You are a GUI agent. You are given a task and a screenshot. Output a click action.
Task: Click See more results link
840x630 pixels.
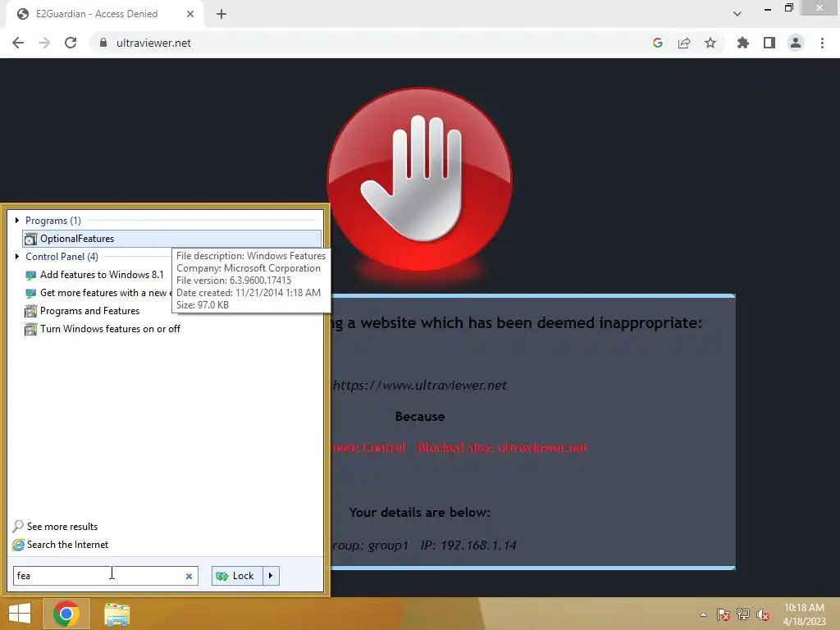(62, 527)
